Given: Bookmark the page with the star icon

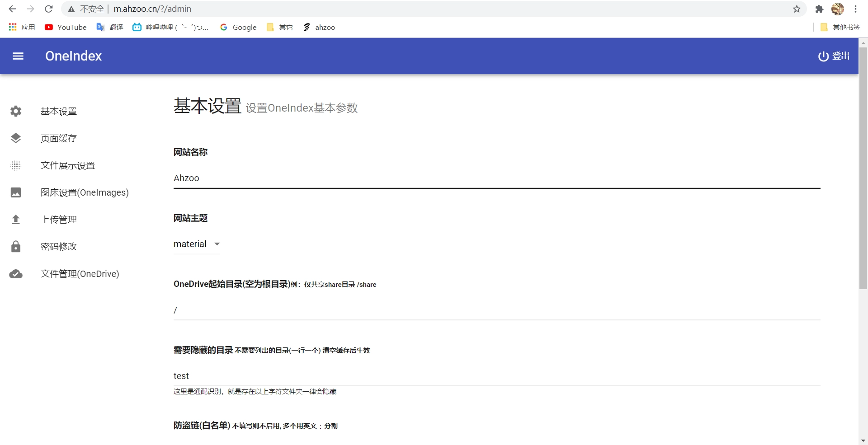Looking at the screenshot, I should [x=797, y=9].
